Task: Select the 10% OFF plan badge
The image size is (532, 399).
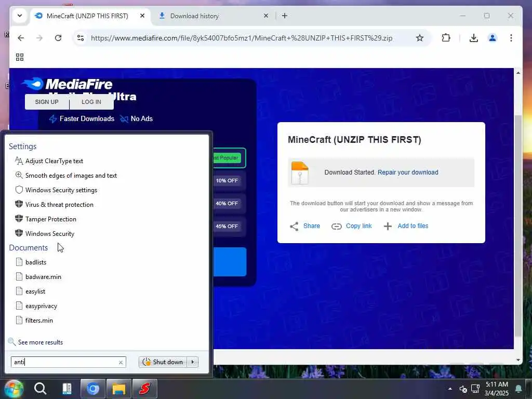Action: (x=227, y=180)
